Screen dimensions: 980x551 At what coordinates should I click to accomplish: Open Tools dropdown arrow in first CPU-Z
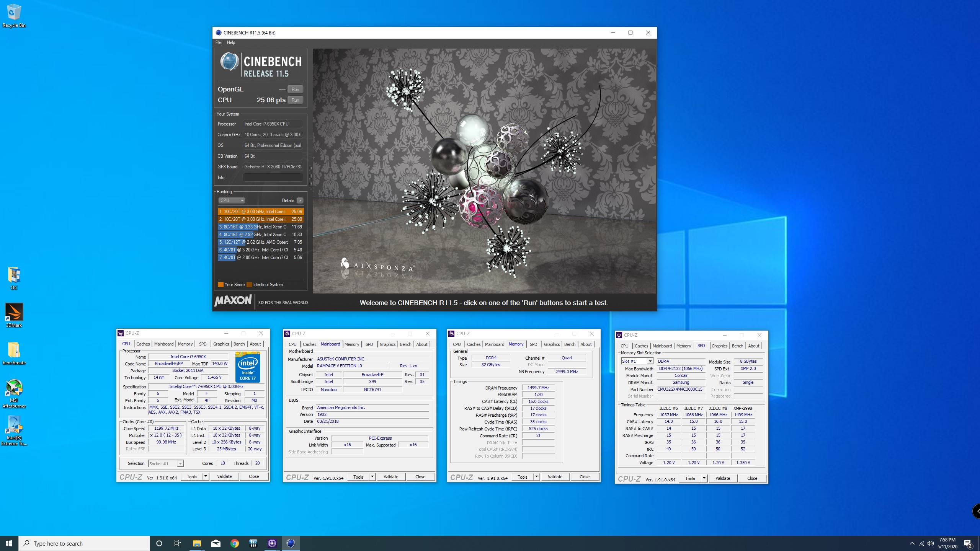click(206, 476)
